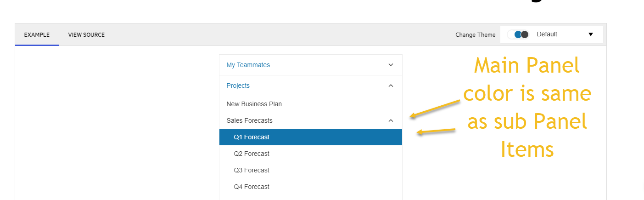Click the yellow "Main Panel" annotation text
This screenshot has height=200, width=644.
click(526, 66)
